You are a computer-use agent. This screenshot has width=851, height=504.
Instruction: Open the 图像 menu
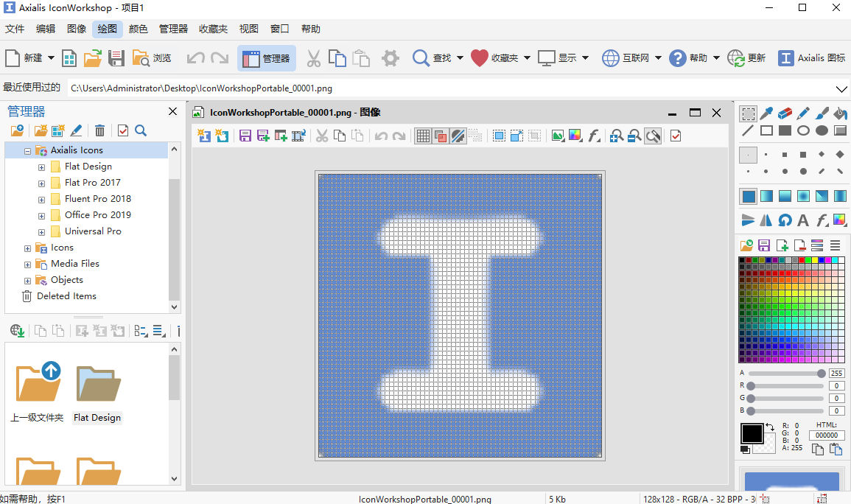coord(77,29)
